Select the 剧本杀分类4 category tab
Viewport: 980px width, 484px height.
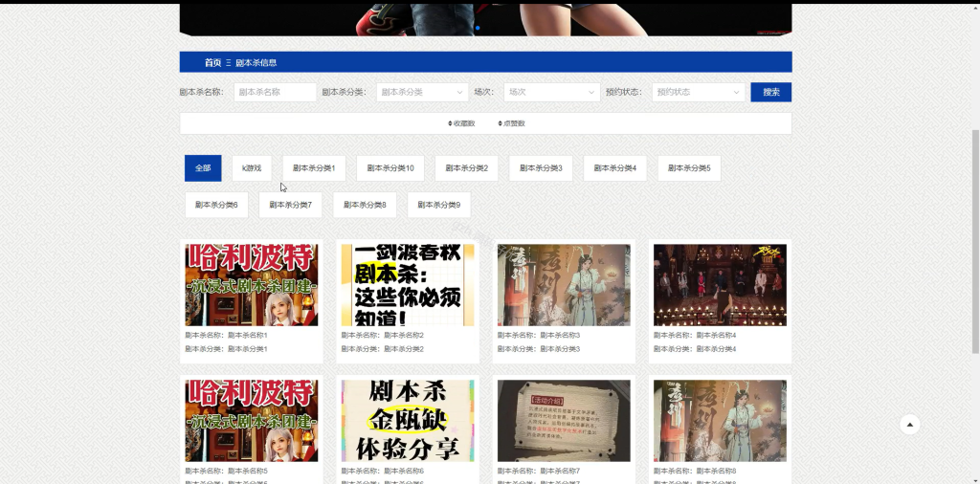[615, 168]
